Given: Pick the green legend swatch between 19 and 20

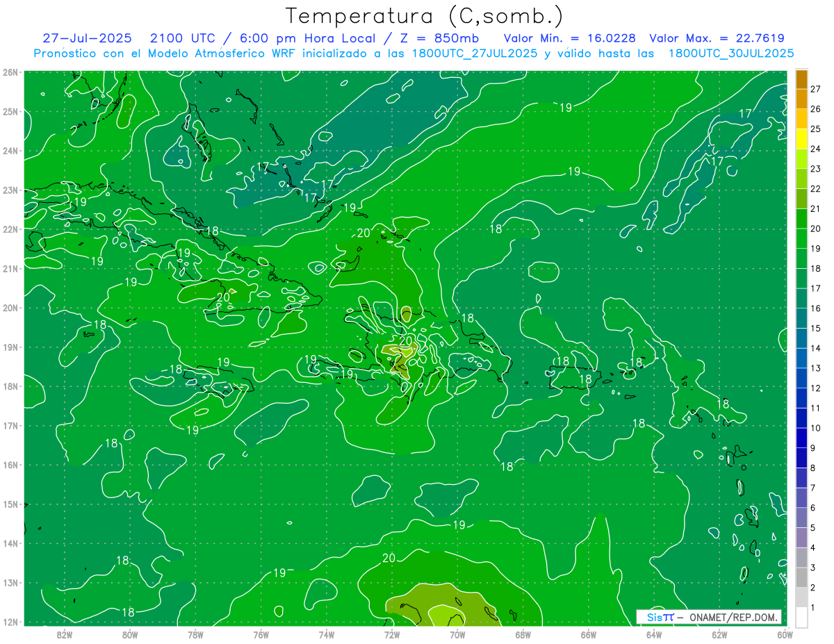Looking at the screenshot, I should (801, 238).
